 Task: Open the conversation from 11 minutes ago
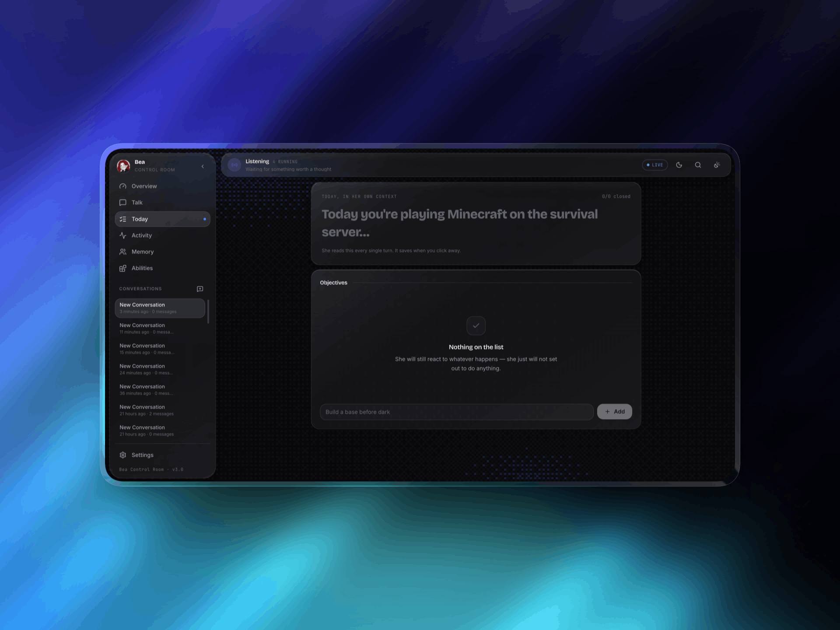coord(160,329)
